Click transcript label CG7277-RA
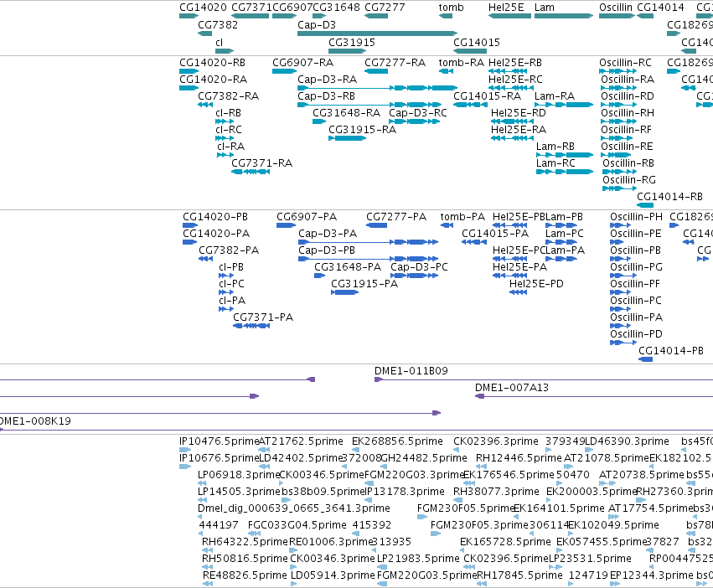 (x=395, y=62)
